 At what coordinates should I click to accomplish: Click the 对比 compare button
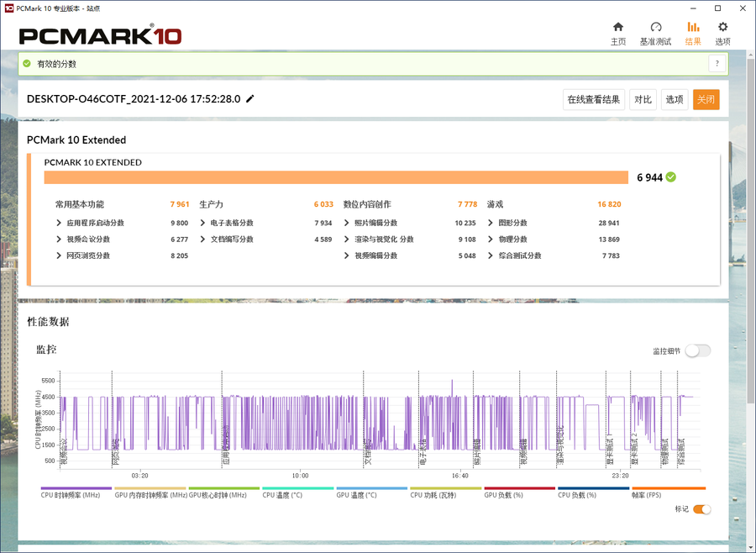coord(643,100)
